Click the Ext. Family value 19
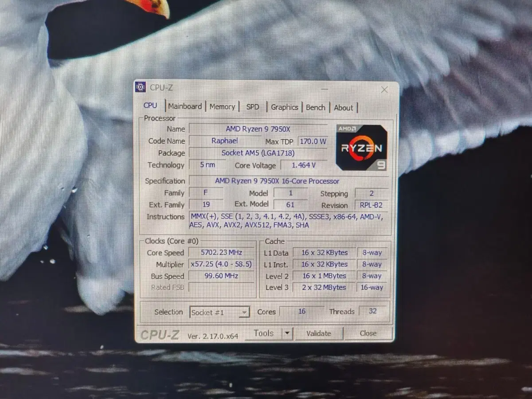The width and height of the screenshot is (532, 399). [206, 204]
